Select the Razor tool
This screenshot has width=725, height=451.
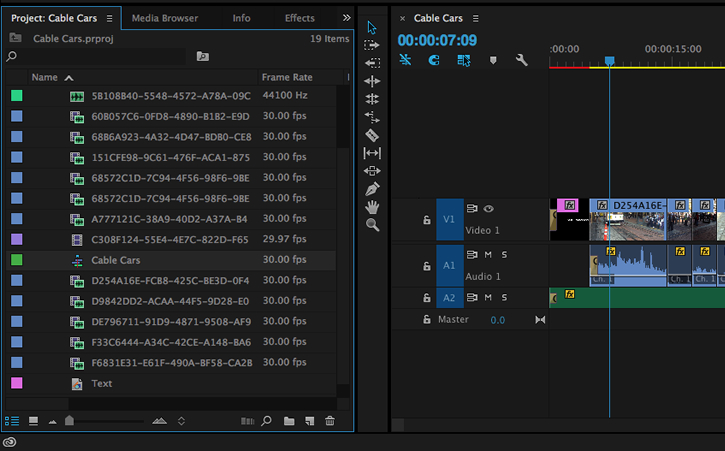point(372,135)
